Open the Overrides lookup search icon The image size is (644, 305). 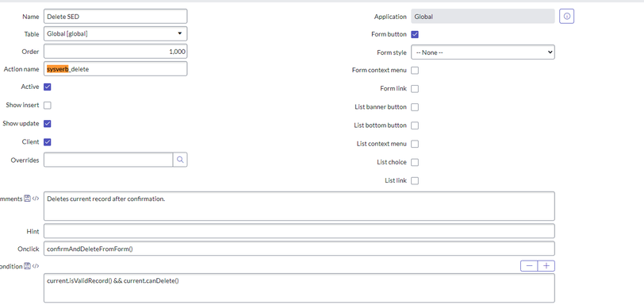click(x=180, y=160)
